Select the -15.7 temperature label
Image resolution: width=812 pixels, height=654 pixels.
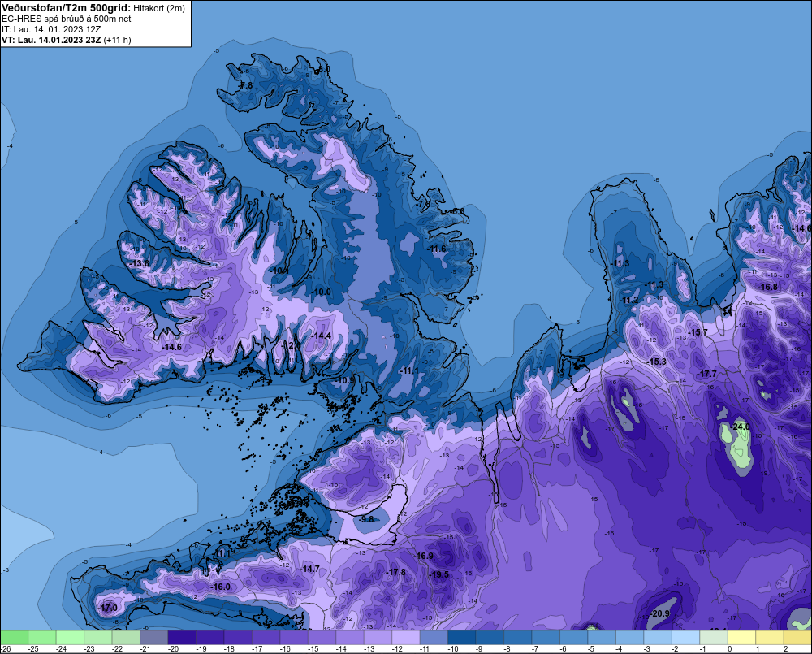point(698,332)
